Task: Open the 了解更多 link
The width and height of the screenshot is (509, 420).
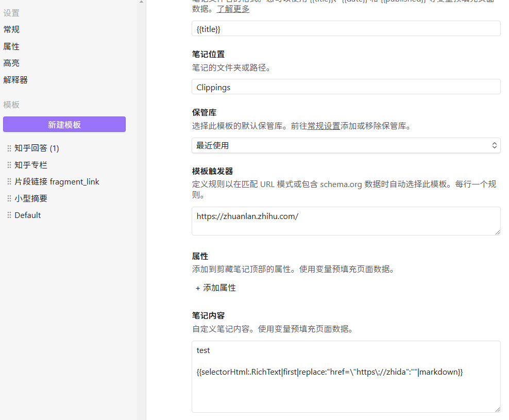Action: (233, 9)
